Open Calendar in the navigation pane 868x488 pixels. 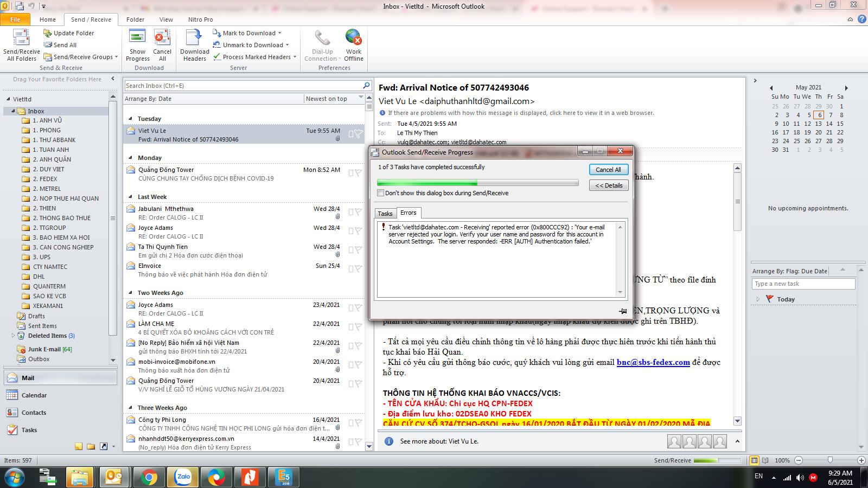click(60, 395)
